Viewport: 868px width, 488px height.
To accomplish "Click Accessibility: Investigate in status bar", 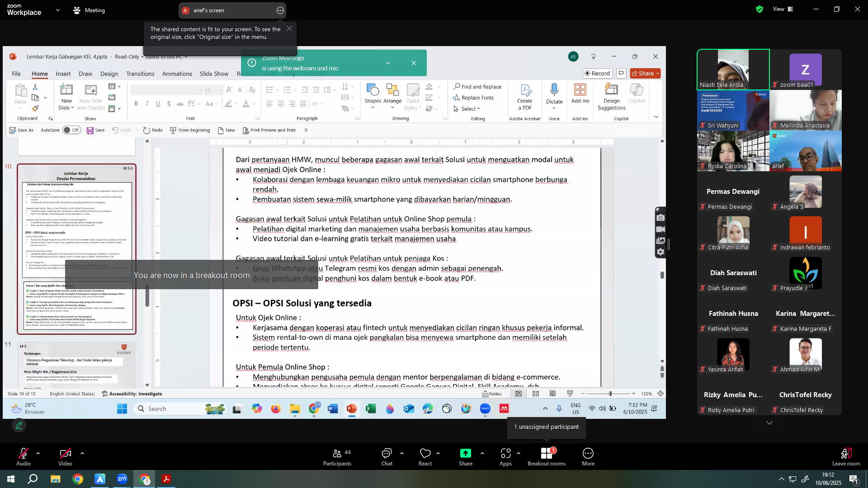I will point(132,394).
